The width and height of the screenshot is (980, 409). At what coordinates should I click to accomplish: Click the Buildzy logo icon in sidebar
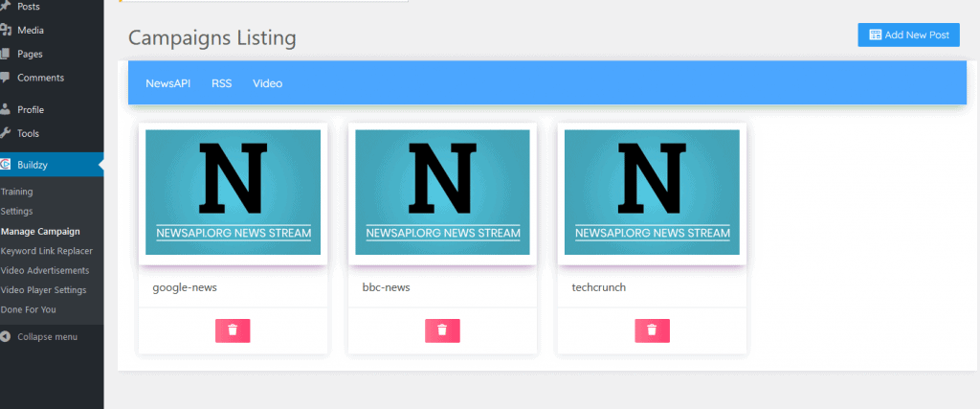pos(7,165)
